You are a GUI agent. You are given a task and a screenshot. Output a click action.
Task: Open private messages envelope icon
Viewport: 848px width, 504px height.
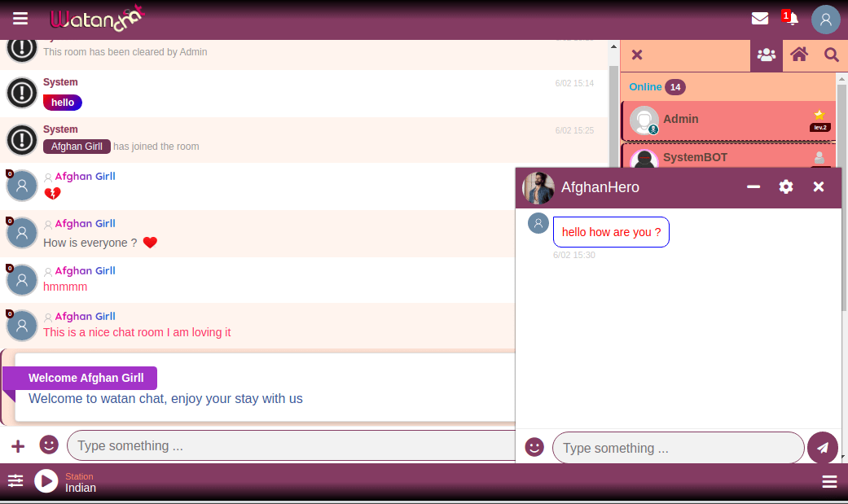point(760,19)
